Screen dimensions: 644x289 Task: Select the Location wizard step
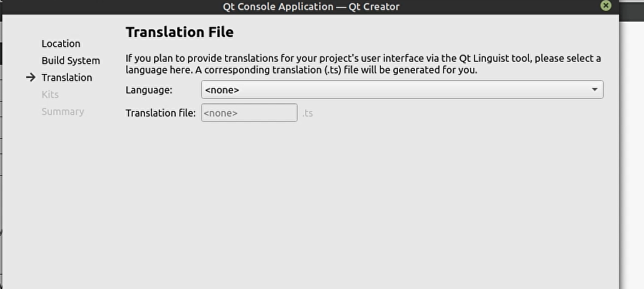coord(61,44)
